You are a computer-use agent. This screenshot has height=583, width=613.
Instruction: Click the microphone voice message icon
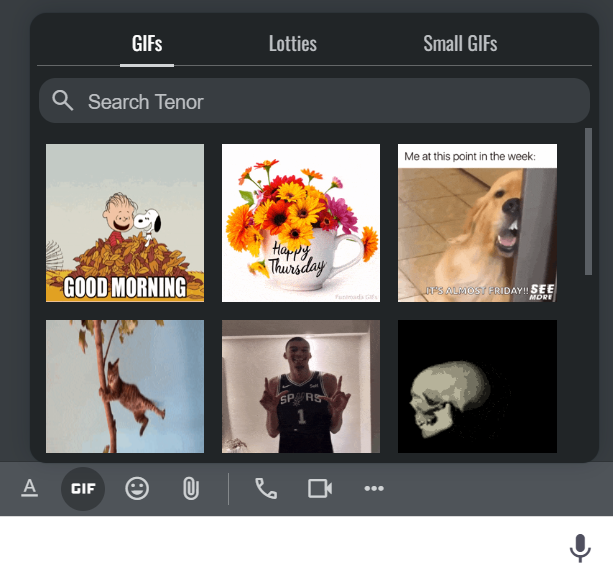click(579, 548)
